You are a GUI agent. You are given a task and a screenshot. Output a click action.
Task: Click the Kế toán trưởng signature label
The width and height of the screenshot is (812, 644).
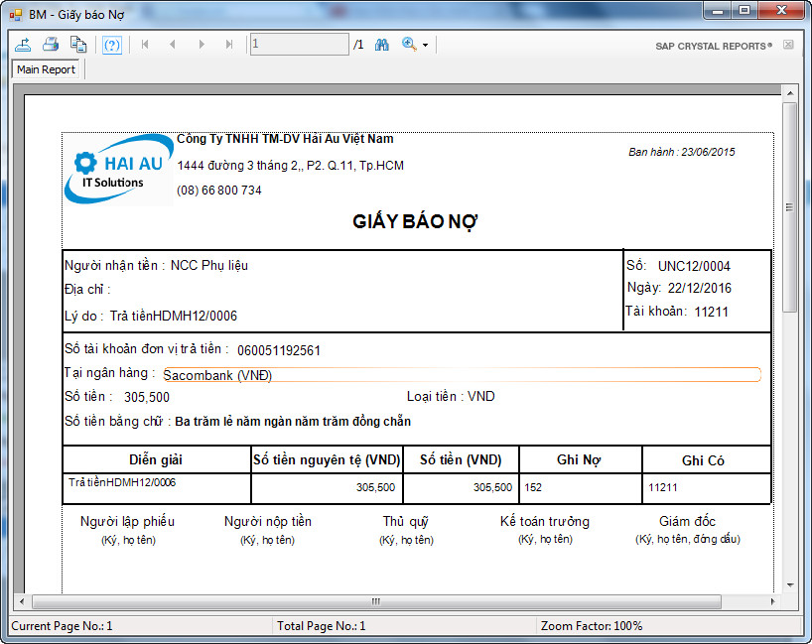[x=545, y=521]
